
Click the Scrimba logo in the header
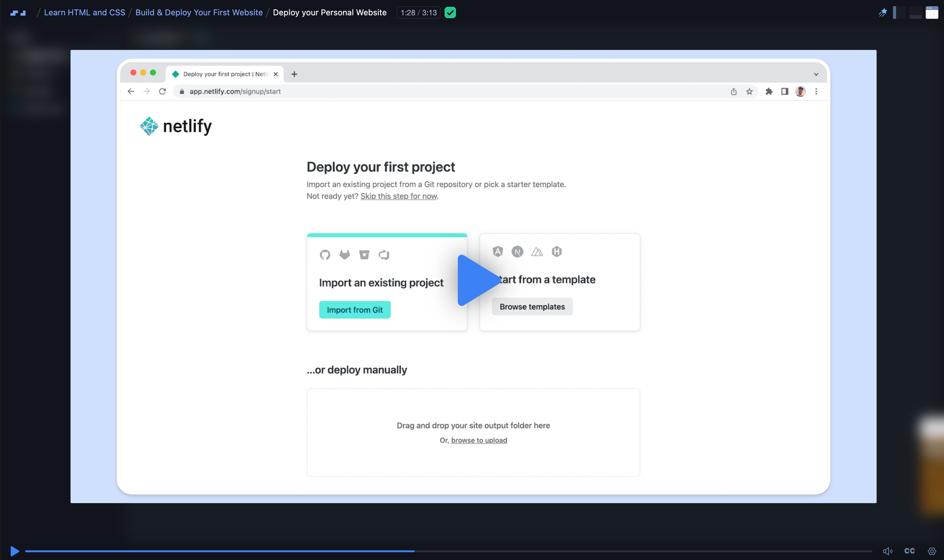tap(18, 13)
